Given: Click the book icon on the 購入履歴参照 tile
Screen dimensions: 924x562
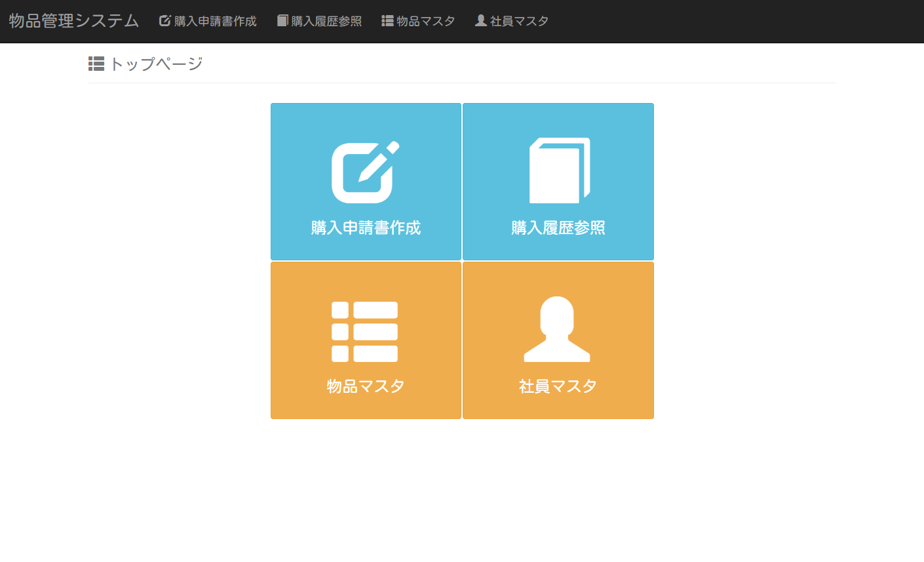Looking at the screenshot, I should (560, 171).
